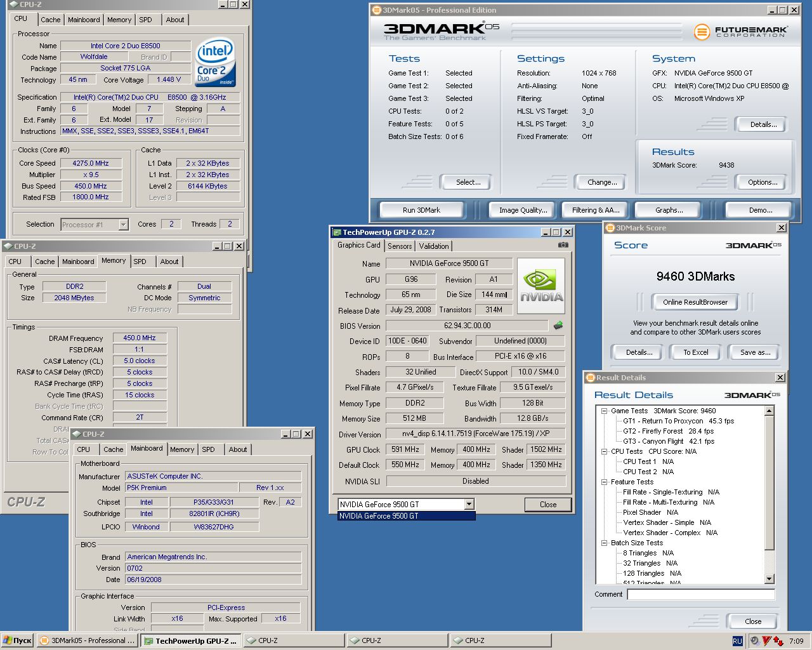Viewport: 812px width, 650px height.
Task: Collapse the CPU Tests tree node
Action: tap(605, 451)
